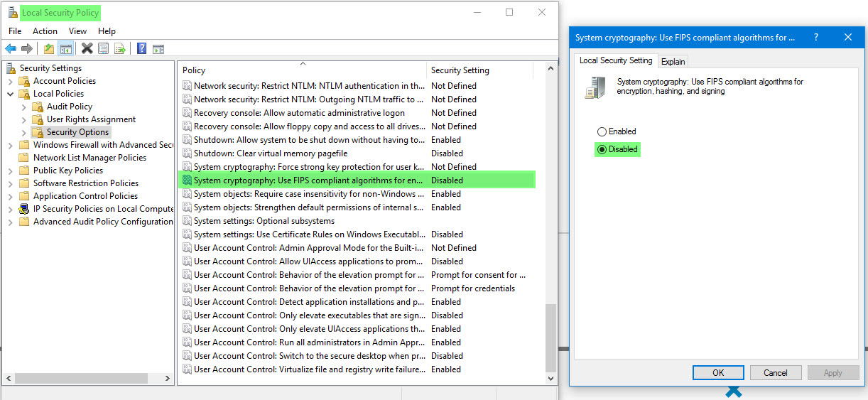Screen dimensions: 868x400
Task: Sort by the Security Setting column header
Action: [460, 70]
